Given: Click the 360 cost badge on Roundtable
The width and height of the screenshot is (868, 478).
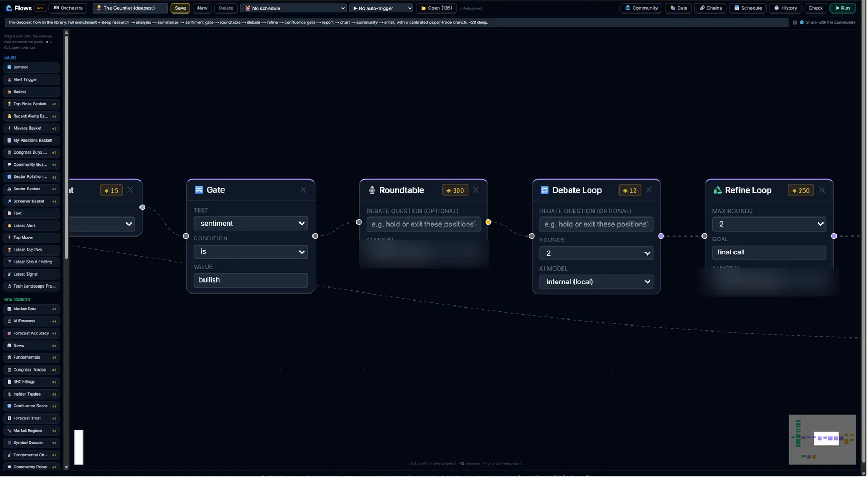Looking at the screenshot, I should click(455, 190).
